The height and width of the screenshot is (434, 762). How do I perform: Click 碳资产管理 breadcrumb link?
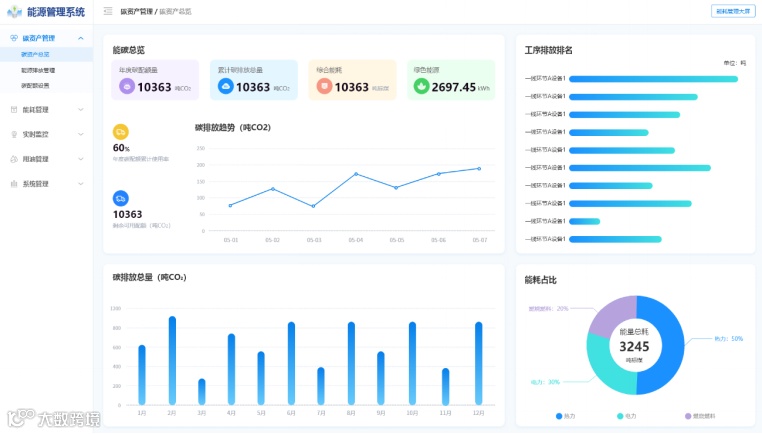(137, 12)
